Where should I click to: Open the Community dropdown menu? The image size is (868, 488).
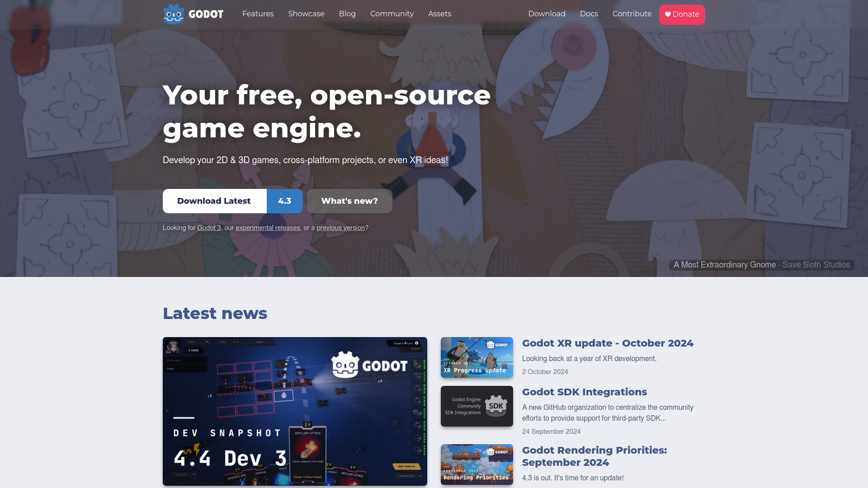tap(392, 14)
